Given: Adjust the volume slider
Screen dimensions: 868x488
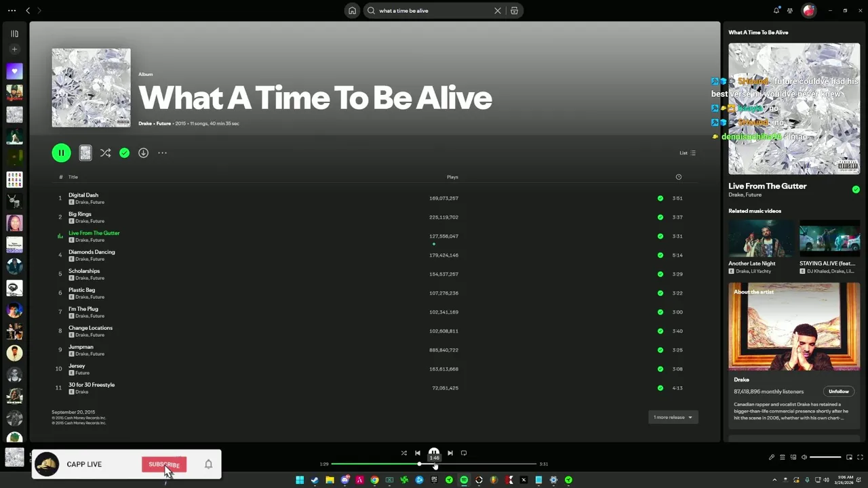Looking at the screenshot, I should tap(825, 457).
